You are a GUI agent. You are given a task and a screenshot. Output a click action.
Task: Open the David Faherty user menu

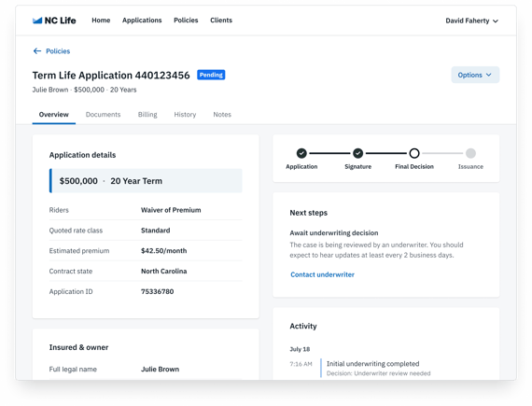471,21
